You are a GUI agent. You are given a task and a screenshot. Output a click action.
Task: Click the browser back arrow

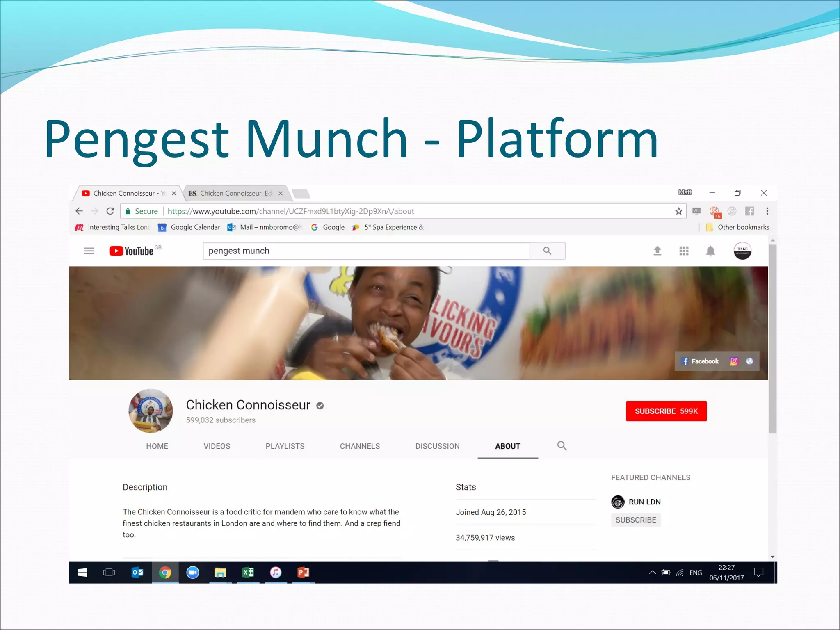pyautogui.click(x=79, y=211)
